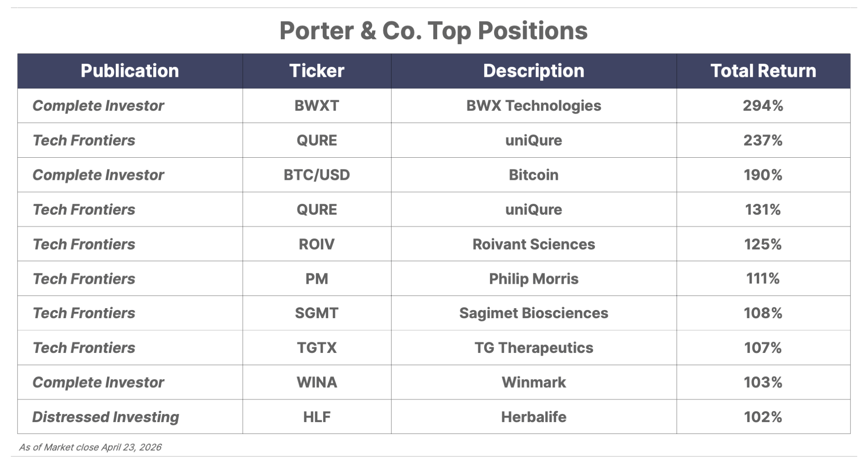Click the Bitcoin description cell
This screenshot has height=465, width=868.
(533, 175)
